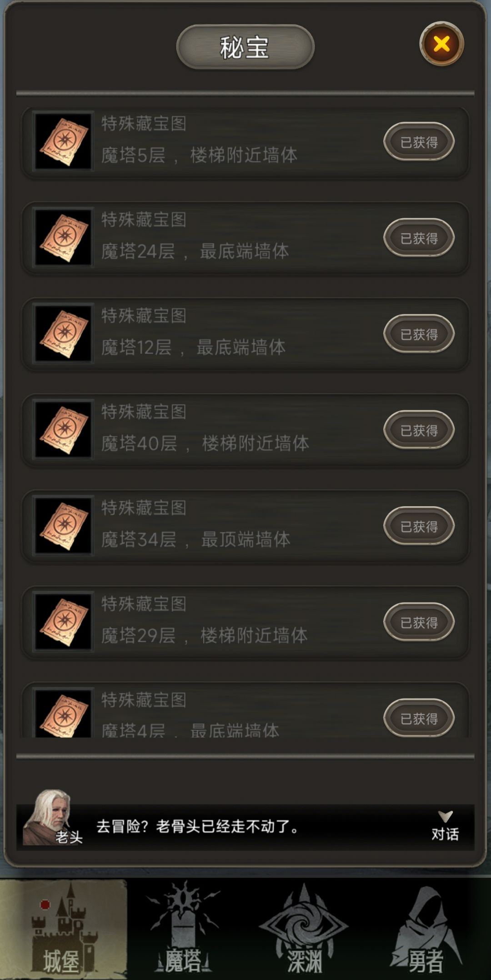
Task: Select the treasure map icon for 魔塔24层
Action: click(x=63, y=238)
